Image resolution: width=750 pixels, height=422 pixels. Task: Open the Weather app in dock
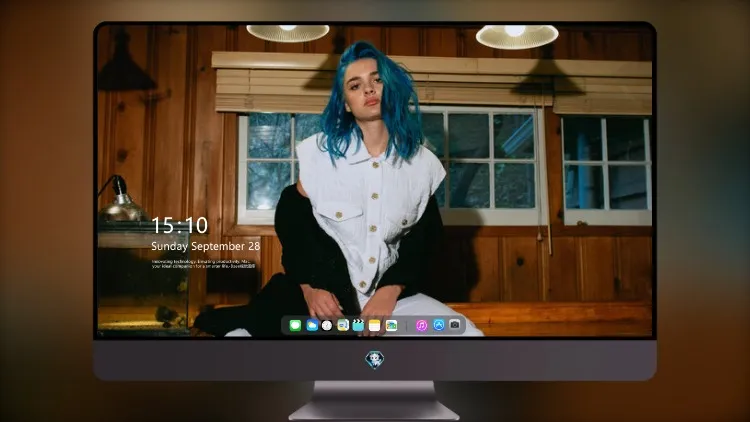point(311,325)
